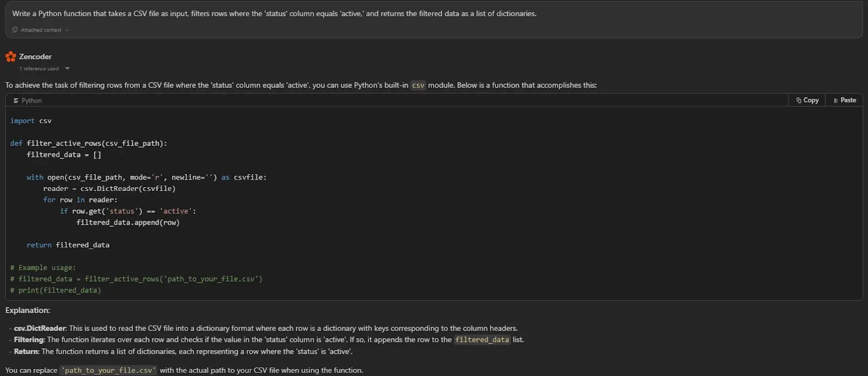Click the Python code block language icon
The width and height of the screenshot is (868, 376).
(x=16, y=101)
